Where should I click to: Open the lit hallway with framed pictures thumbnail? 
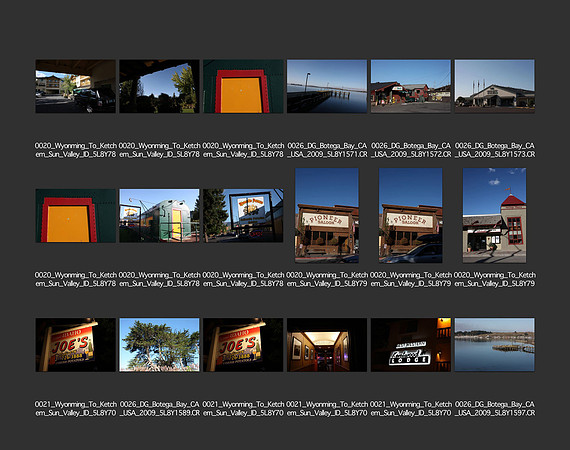point(327,345)
